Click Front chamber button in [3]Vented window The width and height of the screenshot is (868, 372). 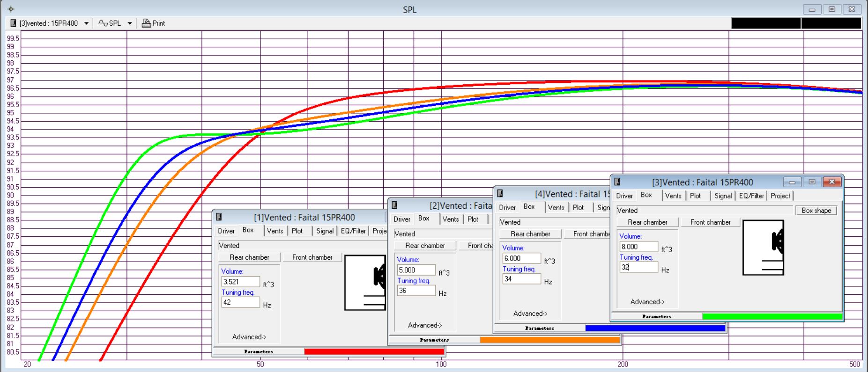[x=711, y=222]
